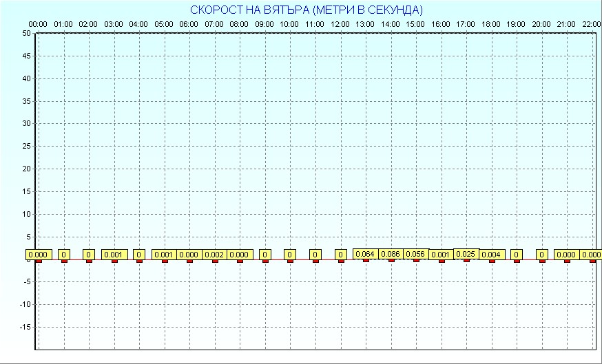Select the 0.001 label at 16:00
602x364 pixels.
[440, 255]
